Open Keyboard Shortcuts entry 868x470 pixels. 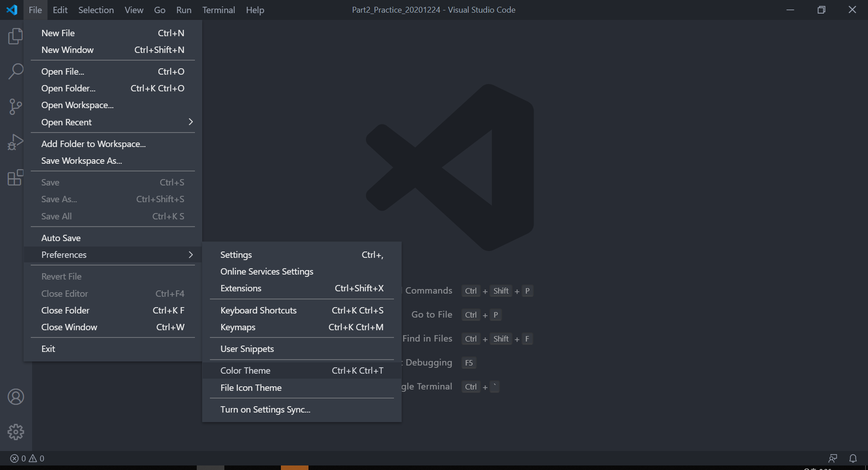[302, 310]
